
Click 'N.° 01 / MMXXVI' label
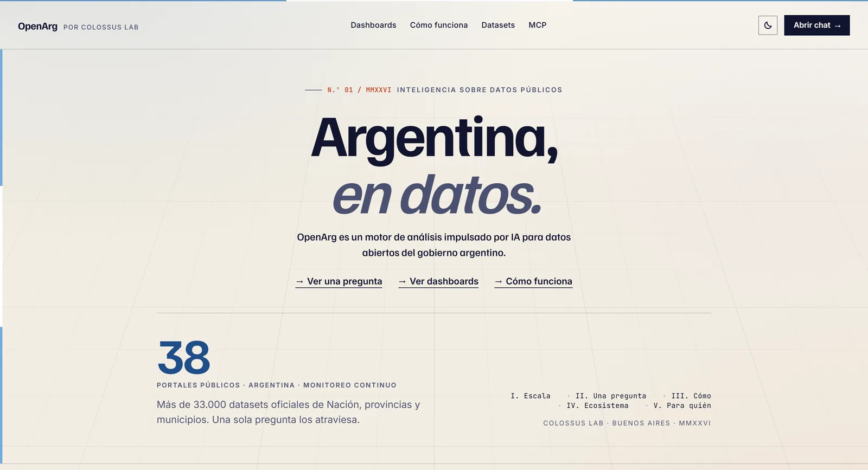[x=359, y=90]
